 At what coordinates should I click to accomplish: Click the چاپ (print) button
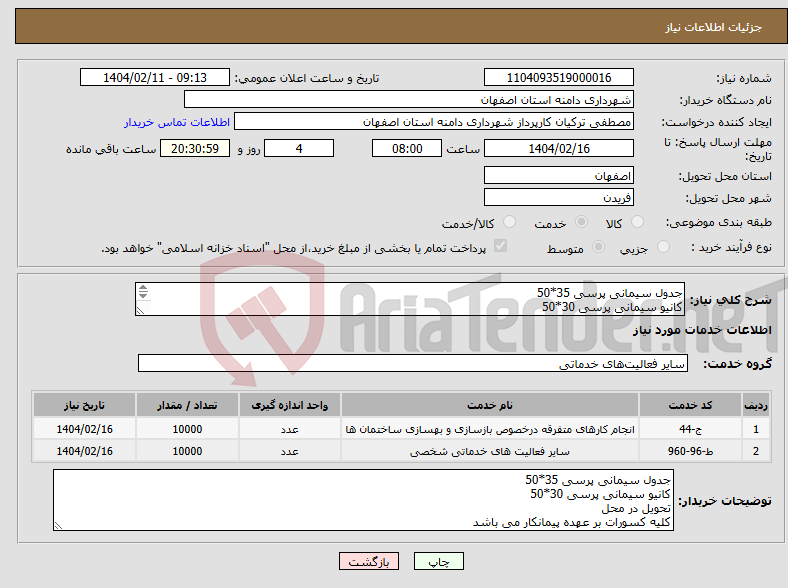point(438,561)
